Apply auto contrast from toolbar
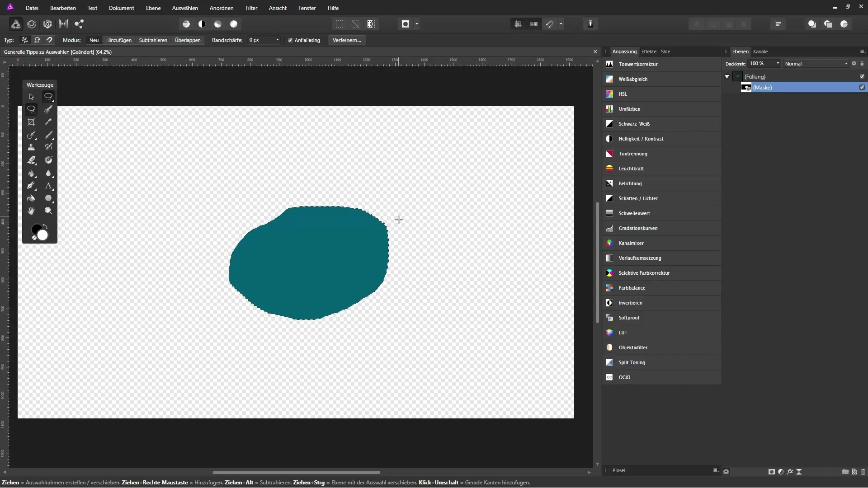Image resolution: width=868 pixels, height=488 pixels. pos(202,24)
